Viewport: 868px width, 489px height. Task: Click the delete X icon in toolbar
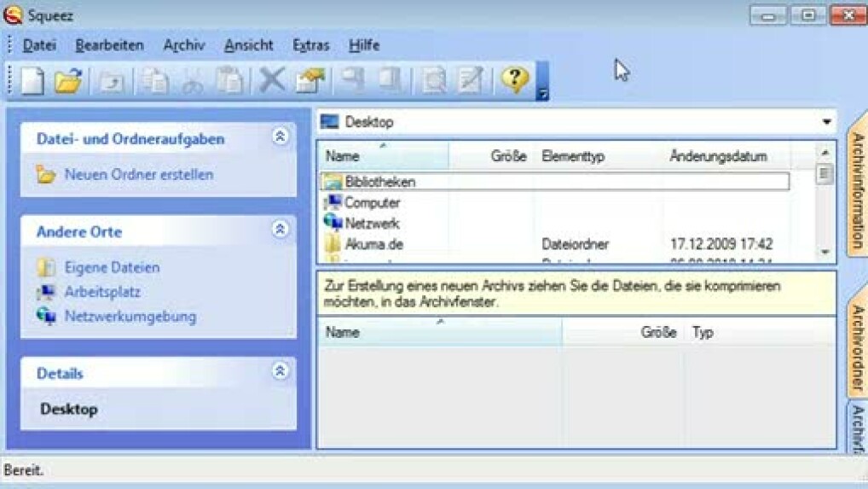271,80
